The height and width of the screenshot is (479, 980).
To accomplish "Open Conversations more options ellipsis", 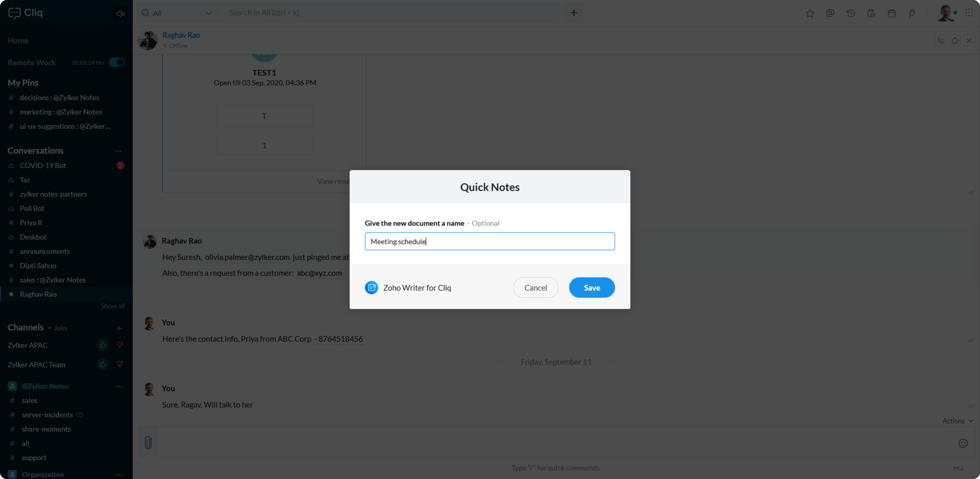I will [x=118, y=151].
